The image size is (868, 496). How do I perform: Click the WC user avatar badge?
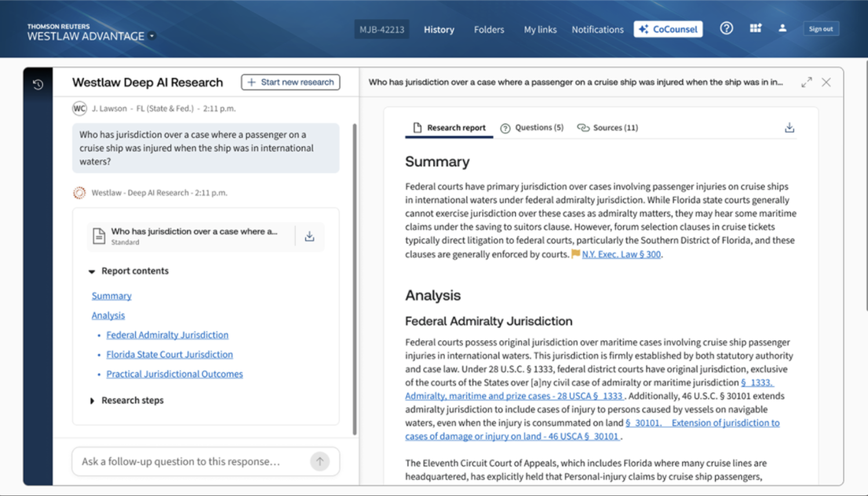(79, 108)
